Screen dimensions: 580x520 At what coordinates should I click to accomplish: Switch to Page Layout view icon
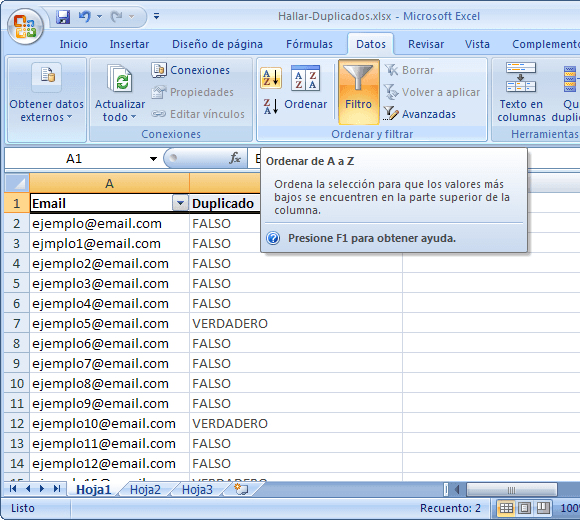tap(525, 508)
